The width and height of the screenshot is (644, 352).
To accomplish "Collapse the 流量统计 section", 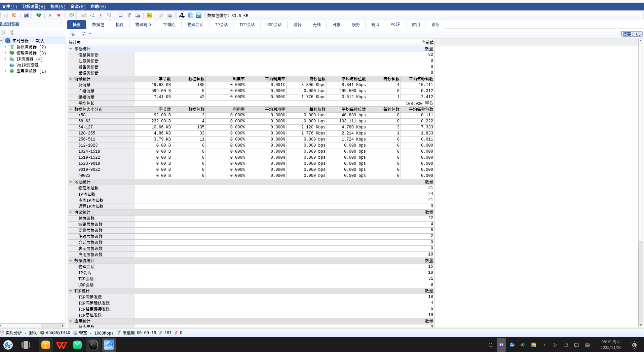I will (71, 79).
